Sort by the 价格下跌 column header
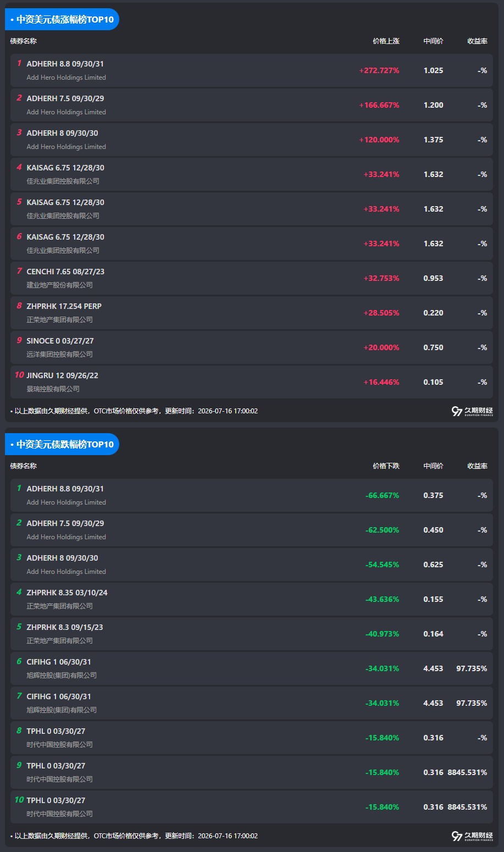504x852 pixels. tap(386, 466)
